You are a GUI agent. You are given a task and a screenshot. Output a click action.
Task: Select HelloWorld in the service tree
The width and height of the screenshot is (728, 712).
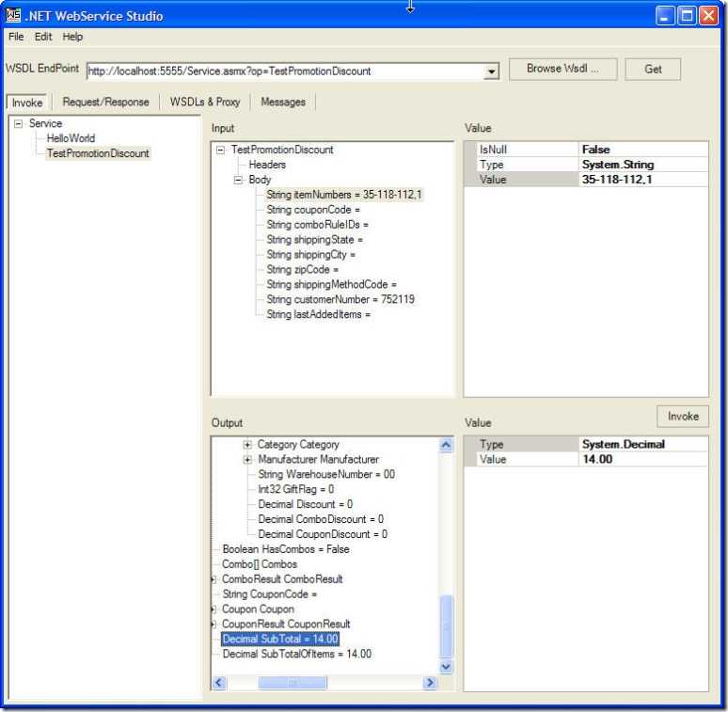(x=71, y=138)
